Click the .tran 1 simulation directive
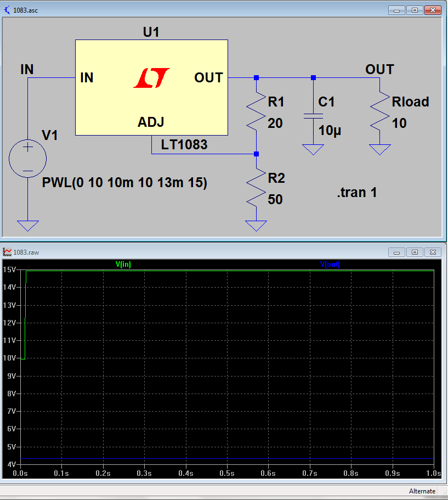448x500 pixels. 357,193
